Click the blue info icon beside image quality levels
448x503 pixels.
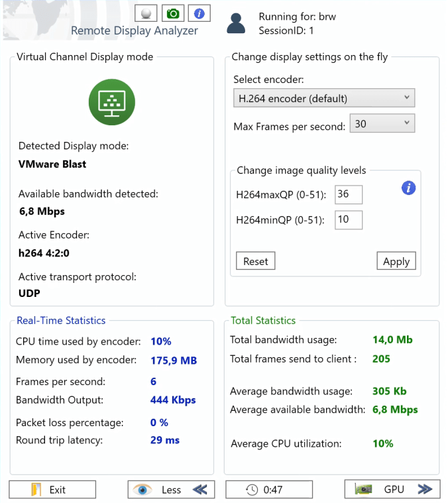click(x=409, y=188)
